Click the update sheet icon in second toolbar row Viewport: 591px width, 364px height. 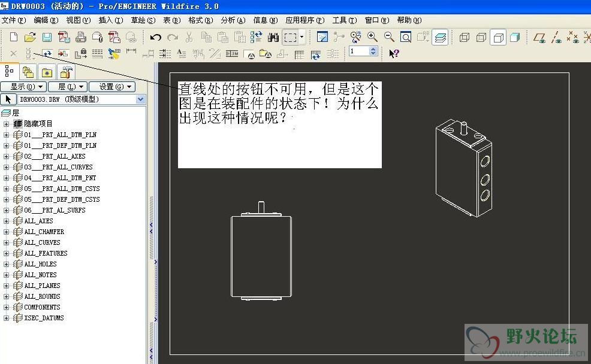point(47,54)
